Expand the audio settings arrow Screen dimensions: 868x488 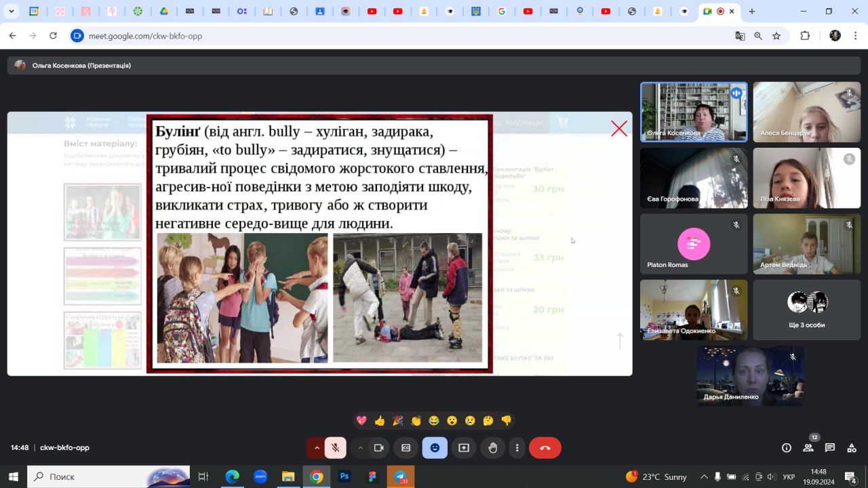[x=316, y=448]
